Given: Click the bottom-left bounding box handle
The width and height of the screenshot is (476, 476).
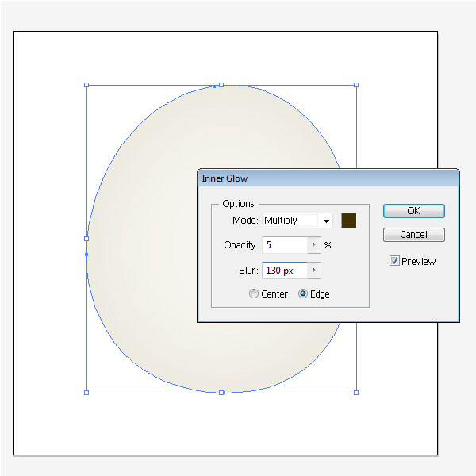Looking at the screenshot, I should (86, 393).
